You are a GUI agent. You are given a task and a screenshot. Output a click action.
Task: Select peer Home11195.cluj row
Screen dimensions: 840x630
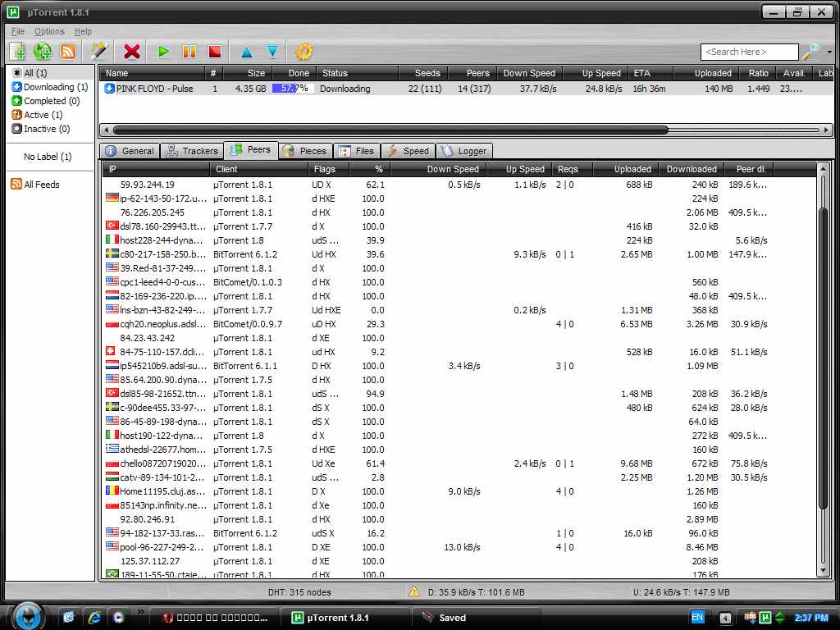459,491
